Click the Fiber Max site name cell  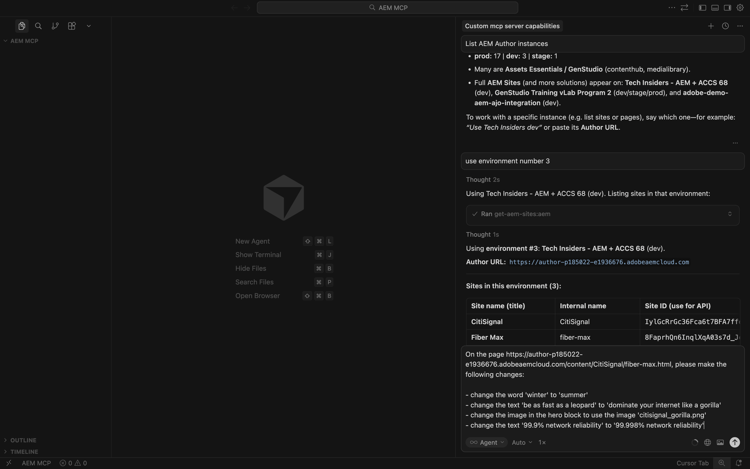click(487, 338)
